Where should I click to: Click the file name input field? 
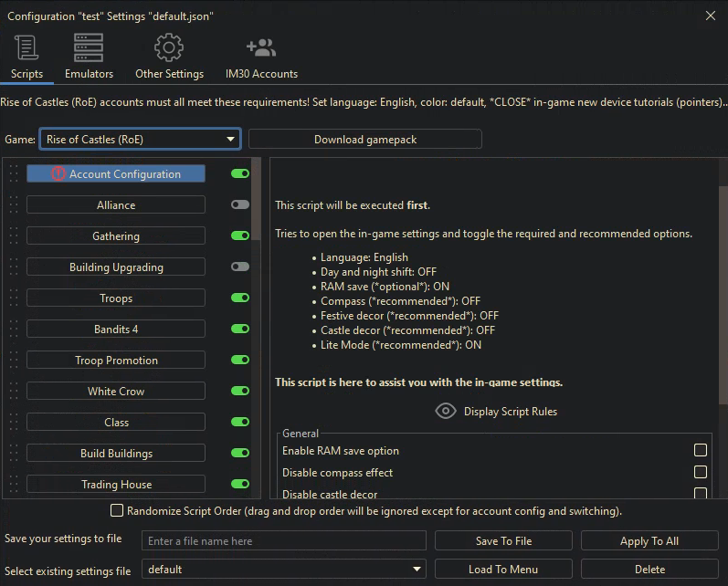pyautogui.click(x=283, y=540)
